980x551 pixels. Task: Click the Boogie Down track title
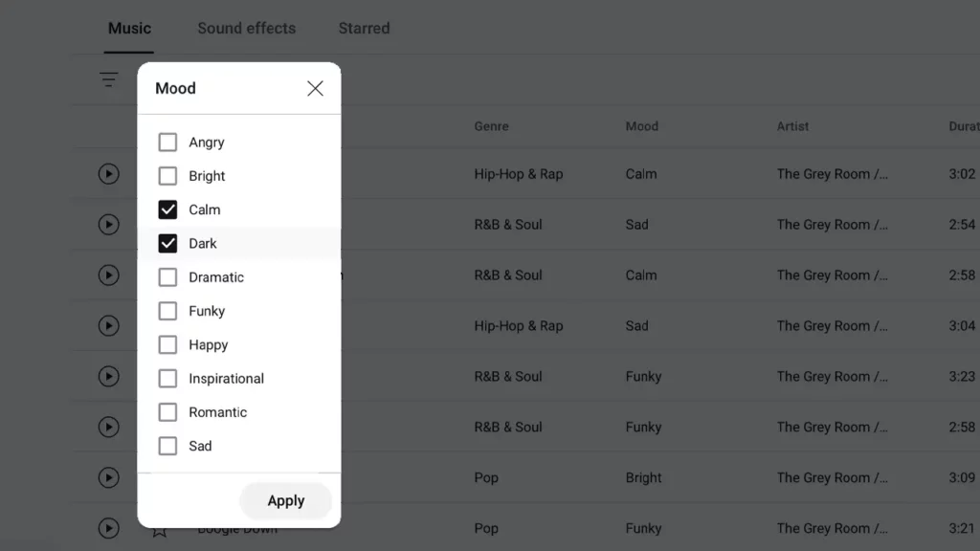[237, 532]
